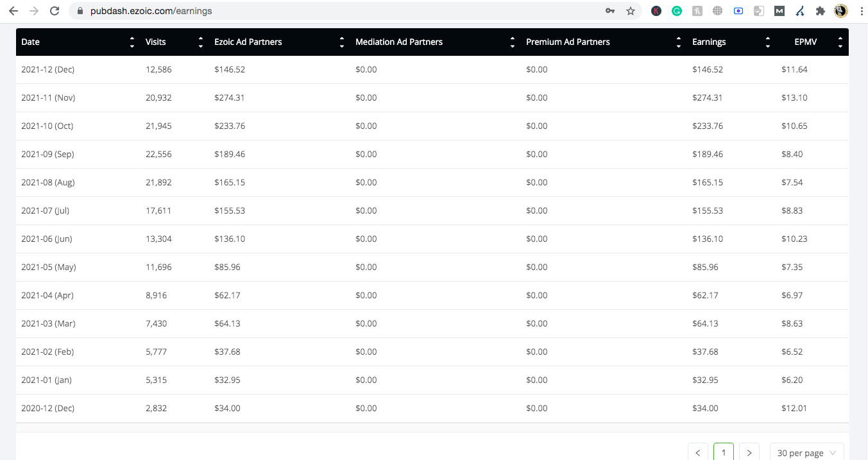Open saved passwords key icon
The width and height of the screenshot is (868, 460).
(x=610, y=11)
